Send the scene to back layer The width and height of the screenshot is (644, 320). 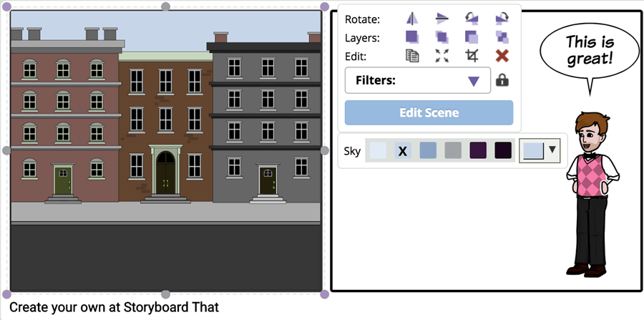502,37
